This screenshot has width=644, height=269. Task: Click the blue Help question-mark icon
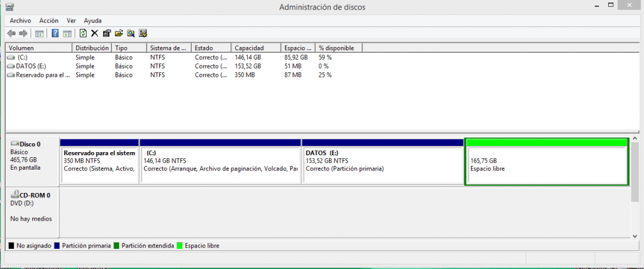pyautogui.click(x=55, y=33)
